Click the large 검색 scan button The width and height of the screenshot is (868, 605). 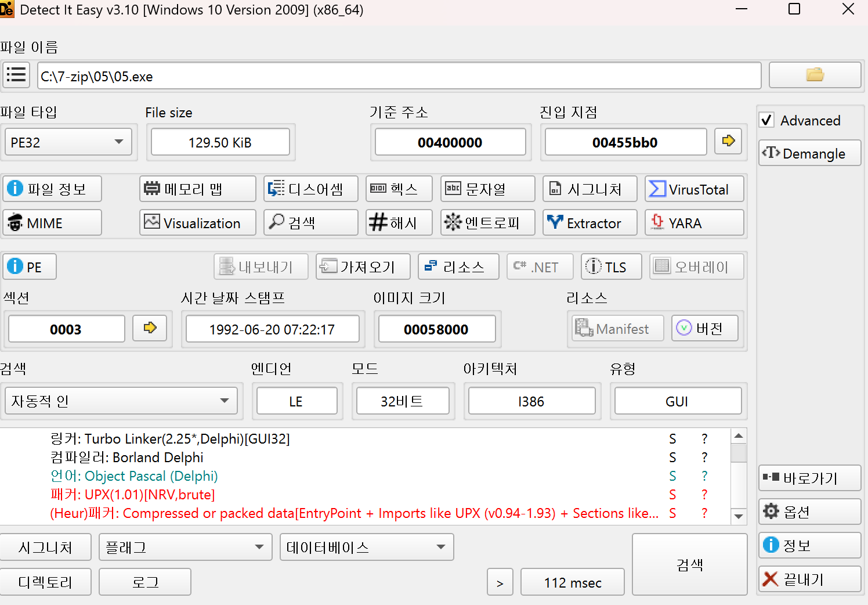[x=689, y=564]
